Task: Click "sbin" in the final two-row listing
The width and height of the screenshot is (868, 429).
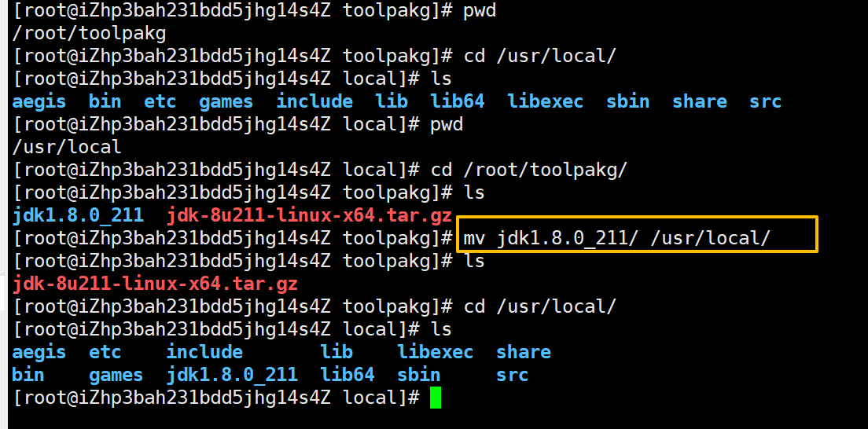Action: click(x=418, y=375)
